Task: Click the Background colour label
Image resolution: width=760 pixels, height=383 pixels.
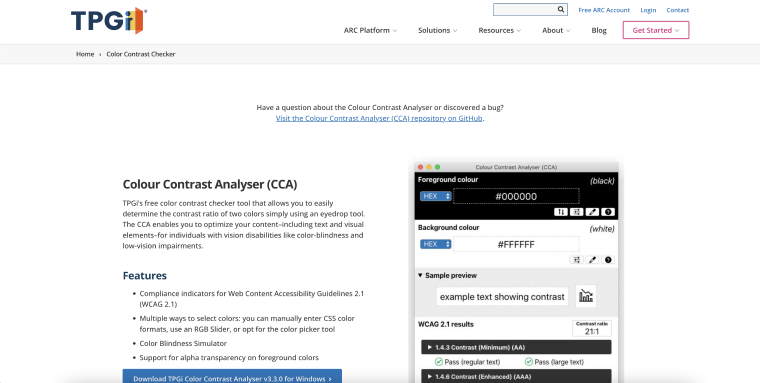Action: pyautogui.click(x=449, y=227)
